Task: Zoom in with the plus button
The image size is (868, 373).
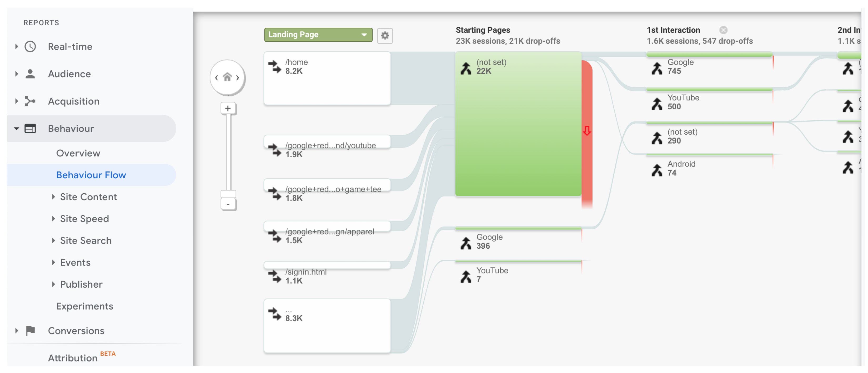Action: pos(228,108)
